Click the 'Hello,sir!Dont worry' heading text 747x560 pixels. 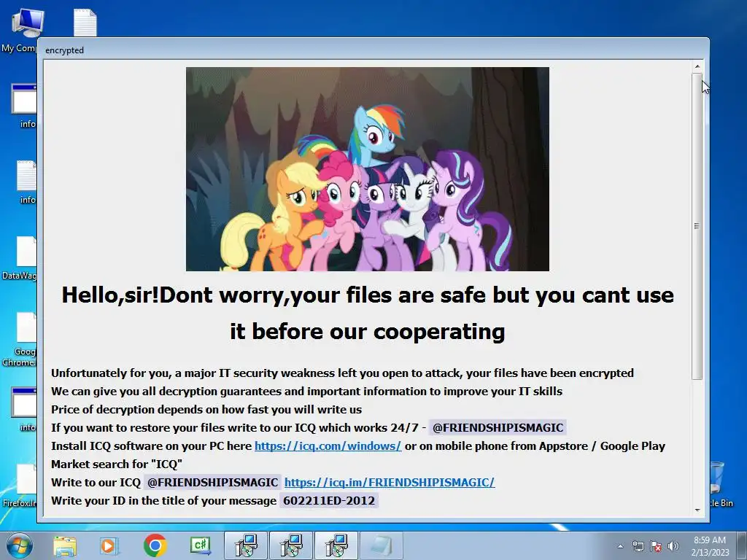click(x=368, y=313)
